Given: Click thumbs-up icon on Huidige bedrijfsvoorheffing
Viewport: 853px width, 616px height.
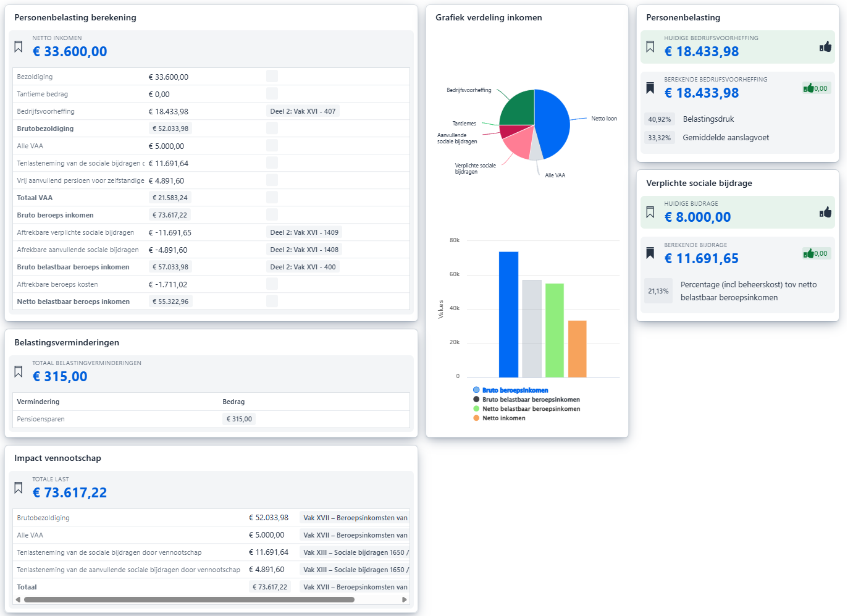Looking at the screenshot, I should tap(825, 47).
